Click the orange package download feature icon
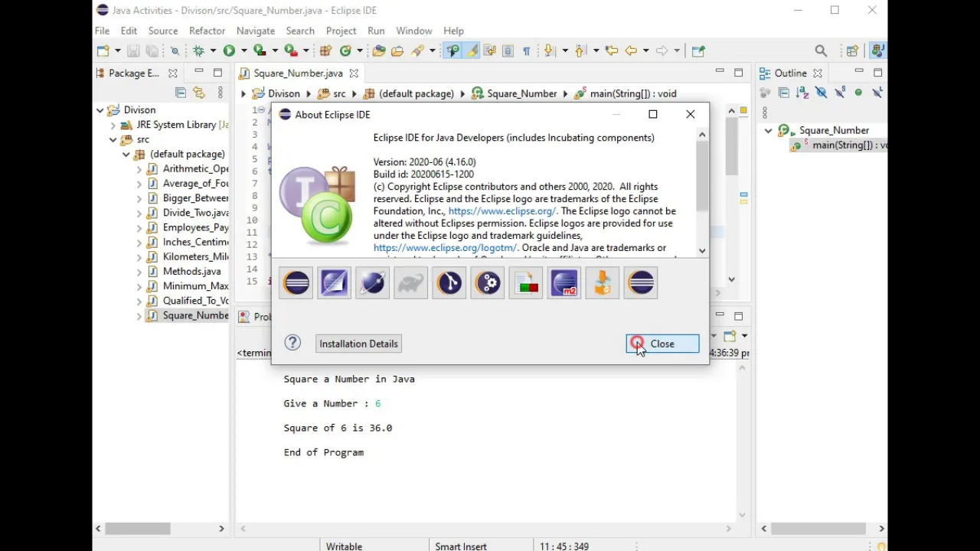This screenshot has width=980, height=551. pos(603,283)
